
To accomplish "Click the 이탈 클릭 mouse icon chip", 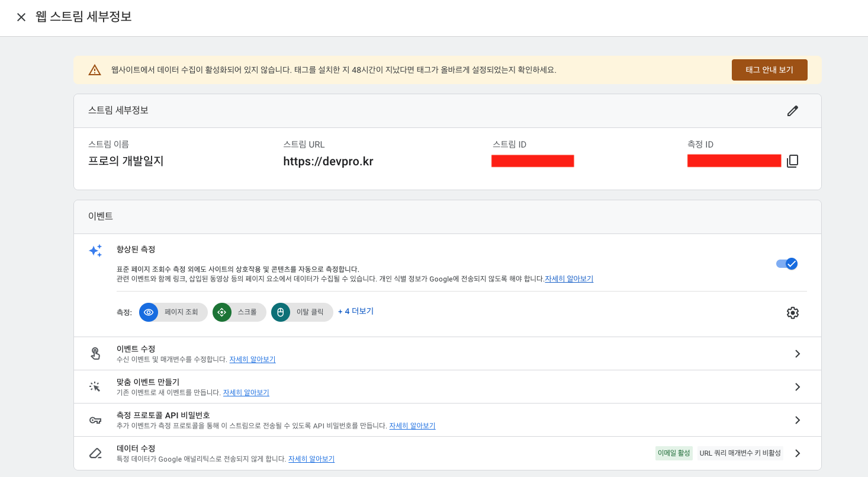I will click(x=302, y=312).
